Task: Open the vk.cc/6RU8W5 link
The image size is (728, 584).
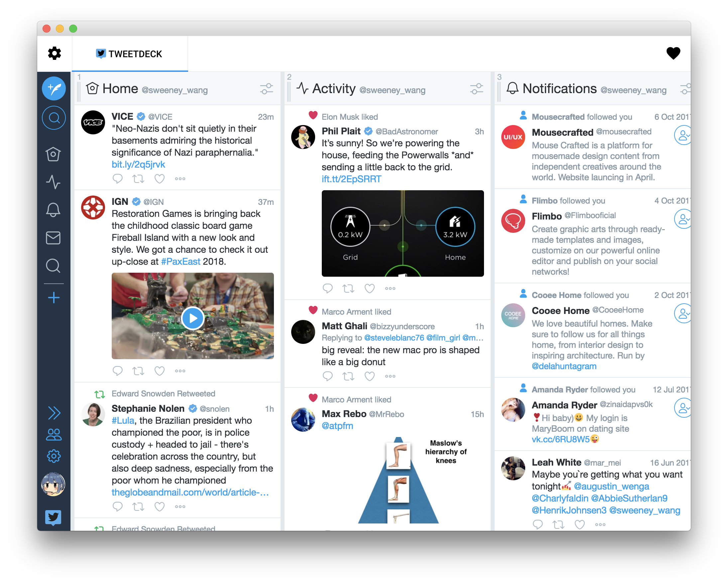Action: tap(560, 439)
